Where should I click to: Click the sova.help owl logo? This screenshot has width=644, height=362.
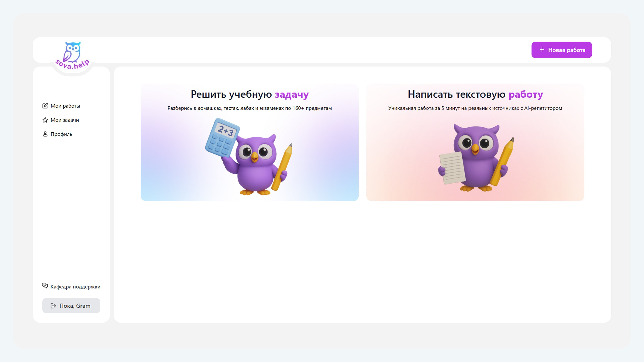point(72,55)
